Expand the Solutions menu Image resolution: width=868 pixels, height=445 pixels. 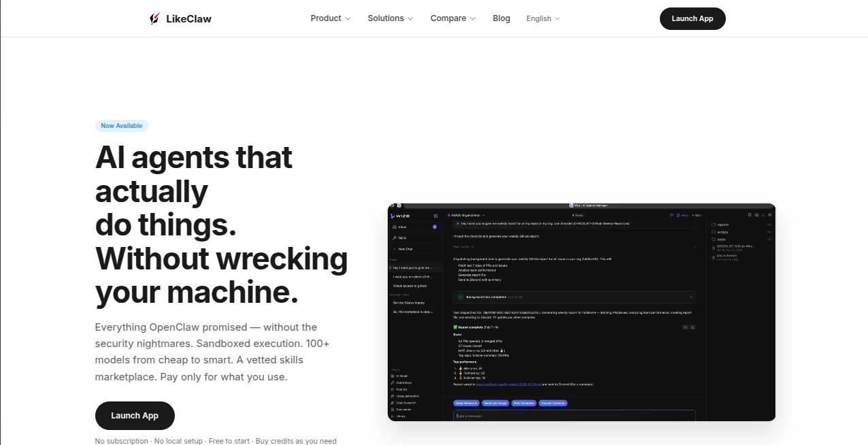pos(390,18)
